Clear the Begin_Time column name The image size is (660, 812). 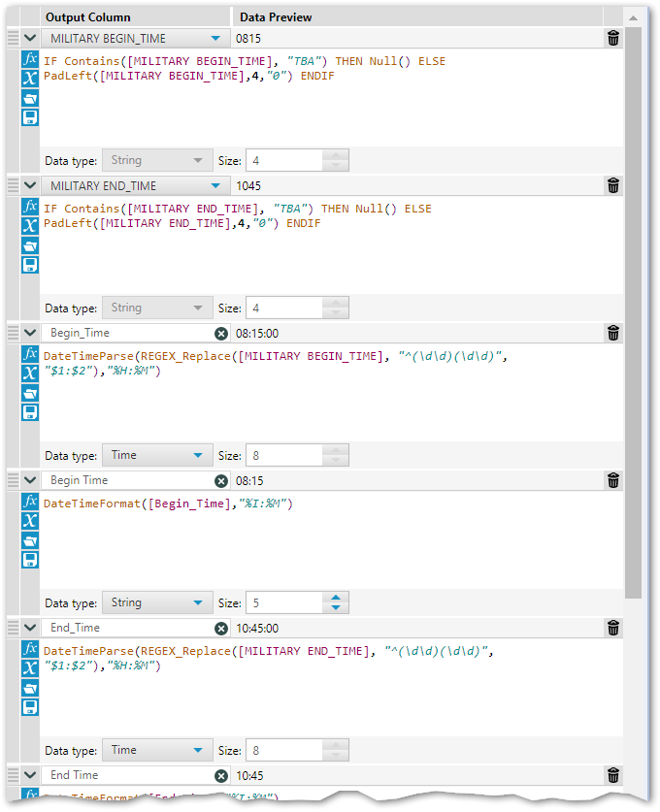220,333
